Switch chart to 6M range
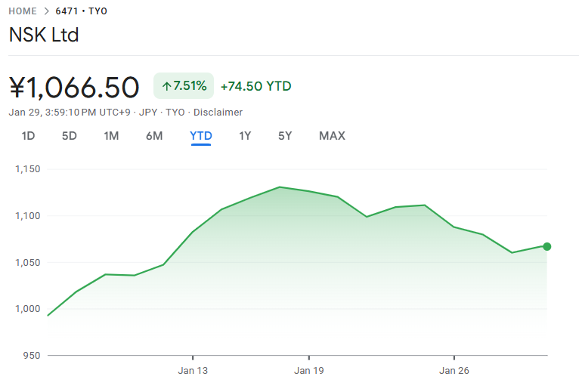 point(154,136)
